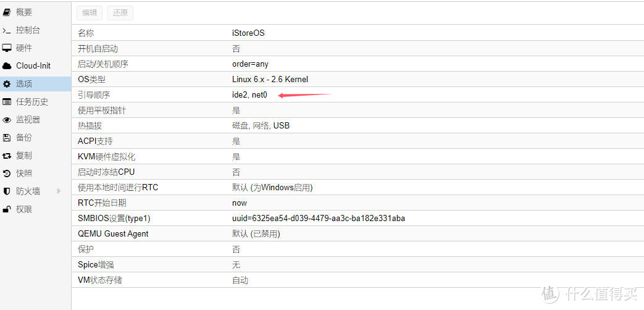
Task: Click the Summary book icon
Action: (x=7, y=12)
